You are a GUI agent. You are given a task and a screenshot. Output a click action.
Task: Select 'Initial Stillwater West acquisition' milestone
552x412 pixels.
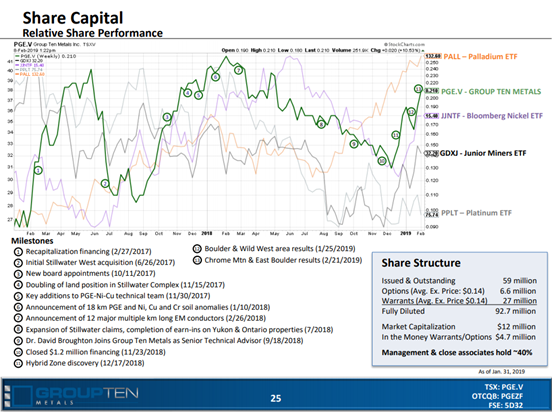(x=100, y=262)
